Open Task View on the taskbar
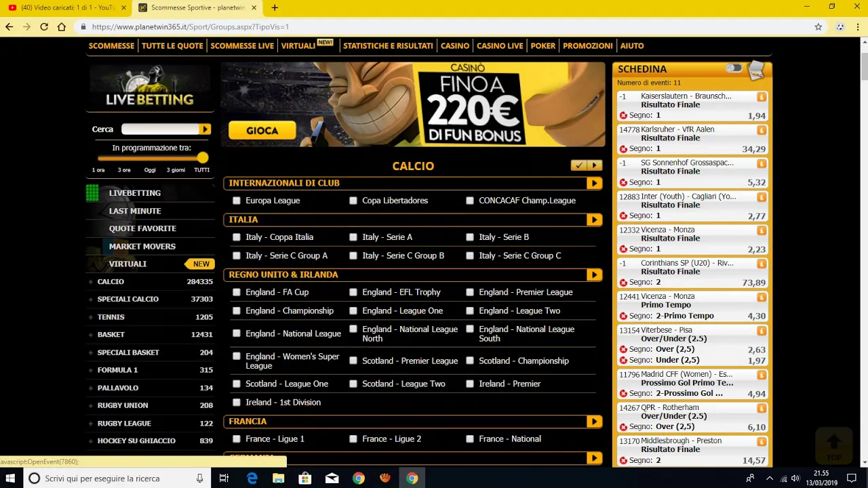The image size is (868, 488). point(224,479)
